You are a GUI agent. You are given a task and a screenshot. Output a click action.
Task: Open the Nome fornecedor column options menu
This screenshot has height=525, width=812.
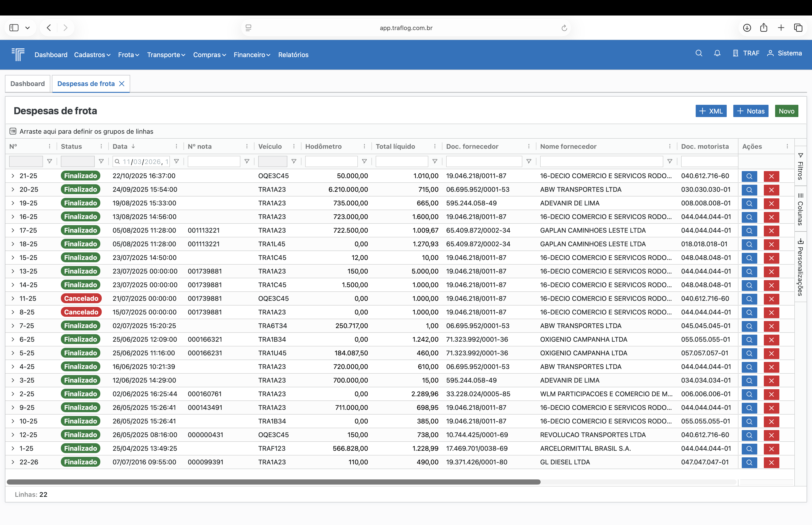coord(670,146)
